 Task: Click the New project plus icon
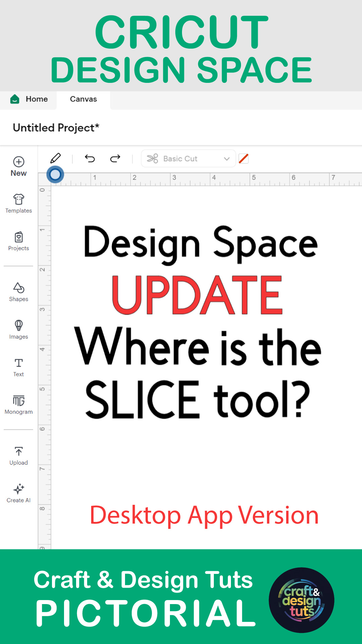pos(18,162)
